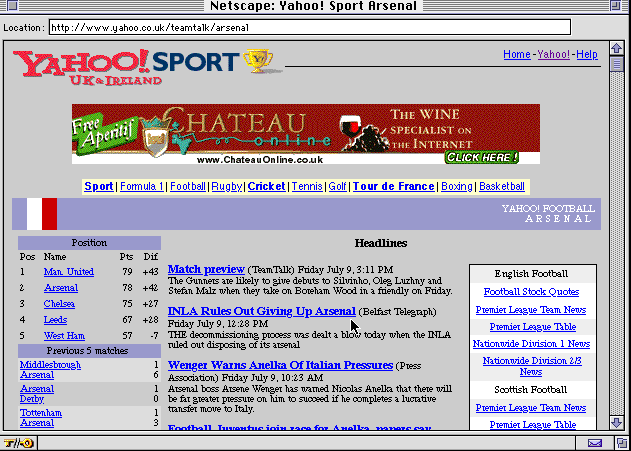Open English Premier League Table link
Viewport: 631px width, 451px height.
click(532, 327)
